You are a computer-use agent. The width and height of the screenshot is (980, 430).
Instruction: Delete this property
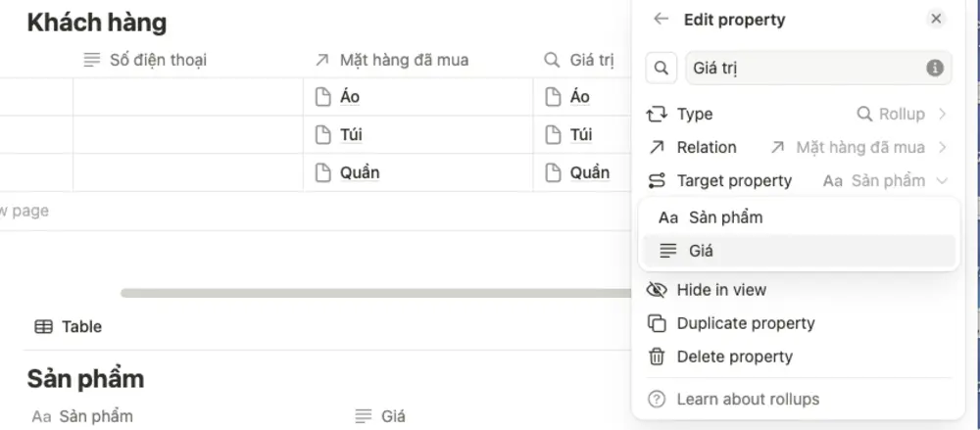tap(798, 357)
